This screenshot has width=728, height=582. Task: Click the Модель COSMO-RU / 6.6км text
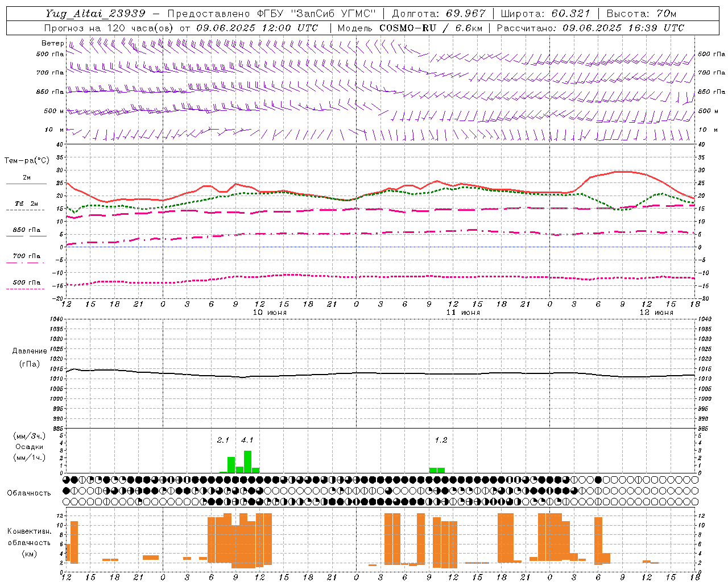410,28
